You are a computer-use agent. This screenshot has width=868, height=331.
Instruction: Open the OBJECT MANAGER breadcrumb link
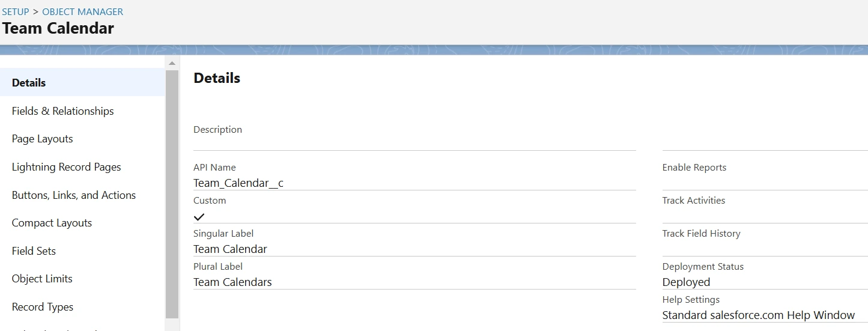pyautogui.click(x=82, y=11)
